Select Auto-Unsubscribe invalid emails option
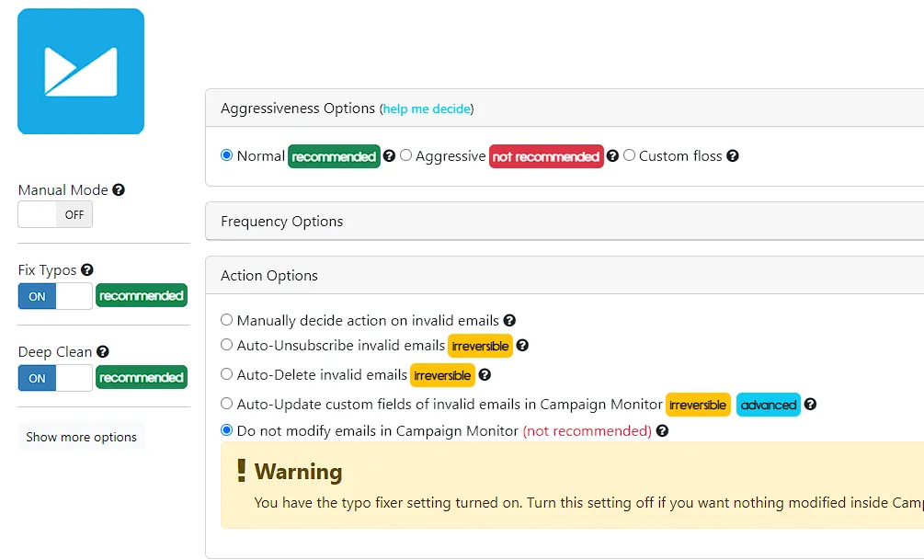This screenshot has width=924, height=560. pyautogui.click(x=226, y=345)
